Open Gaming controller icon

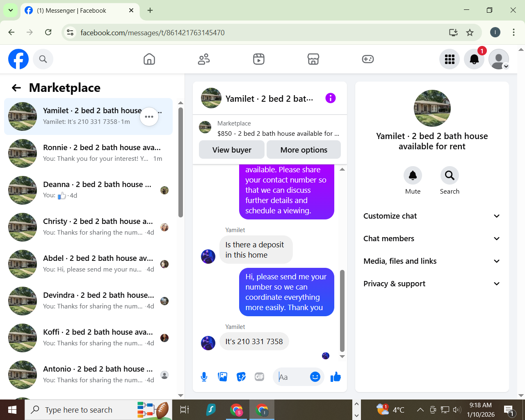click(x=368, y=59)
